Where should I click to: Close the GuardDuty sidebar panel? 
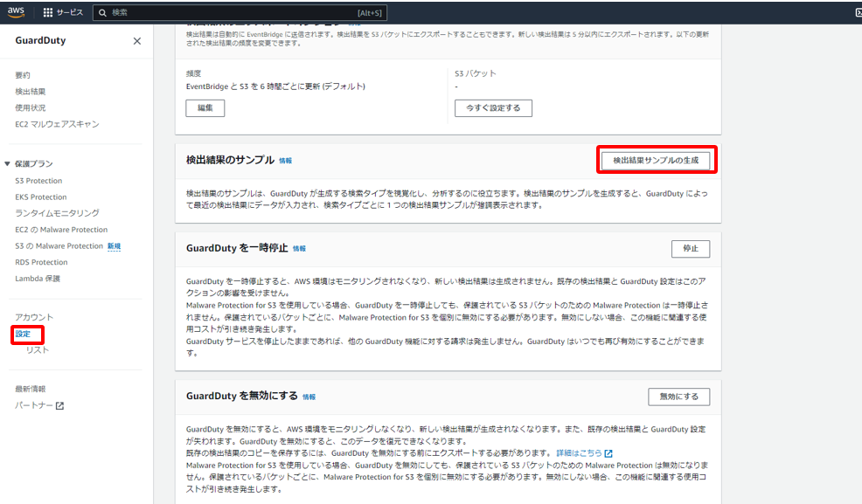(x=137, y=41)
